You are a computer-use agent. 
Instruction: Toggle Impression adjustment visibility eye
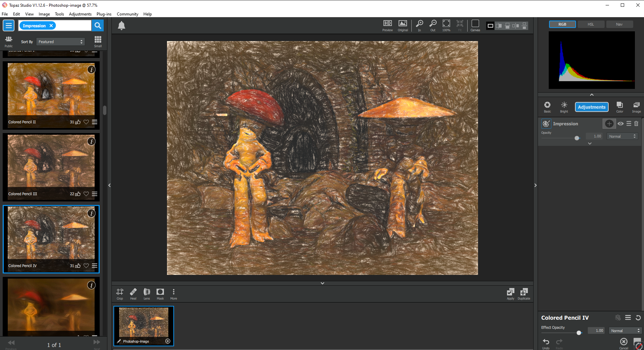(x=620, y=124)
